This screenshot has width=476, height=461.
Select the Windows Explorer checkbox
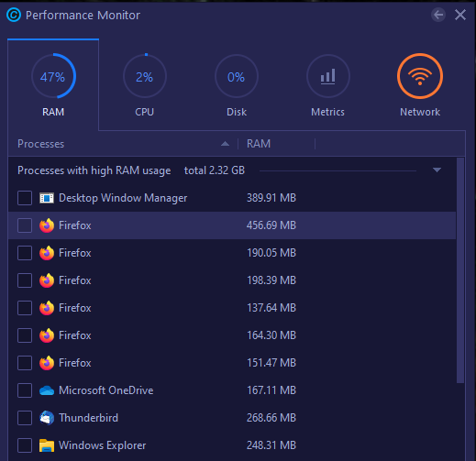tap(25, 445)
